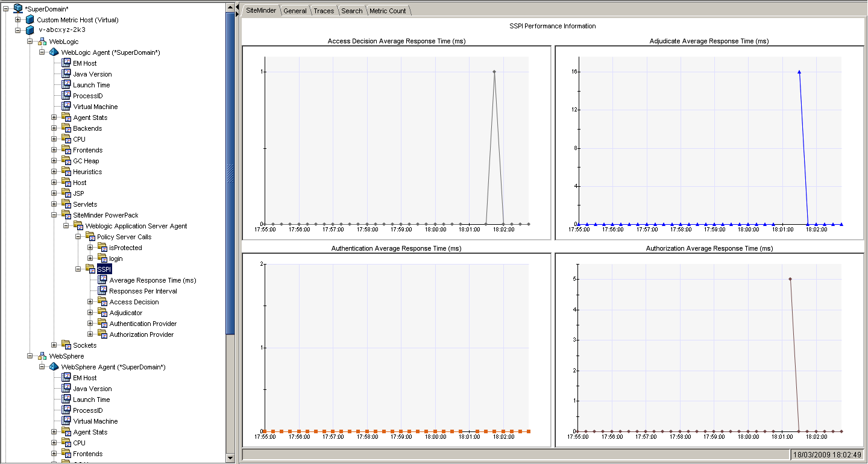This screenshot has width=868, height=464.
Task: Click the Custom Metric Host icon
Action: pyautogui.click(x=30, y=20)
